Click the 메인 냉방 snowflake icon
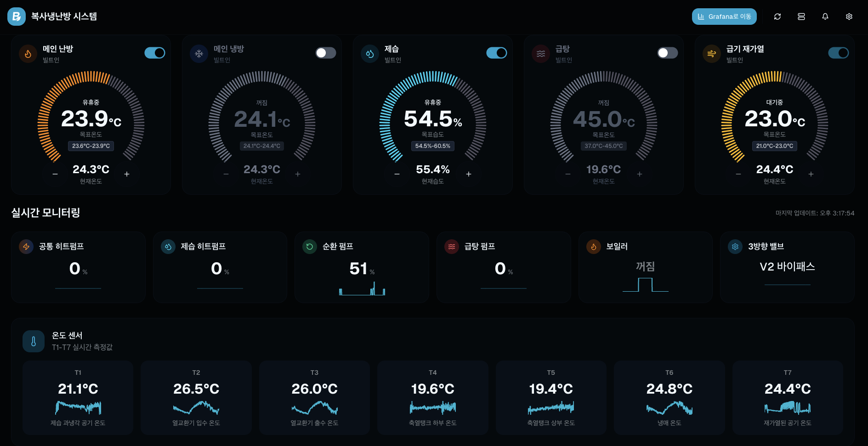 199,54
